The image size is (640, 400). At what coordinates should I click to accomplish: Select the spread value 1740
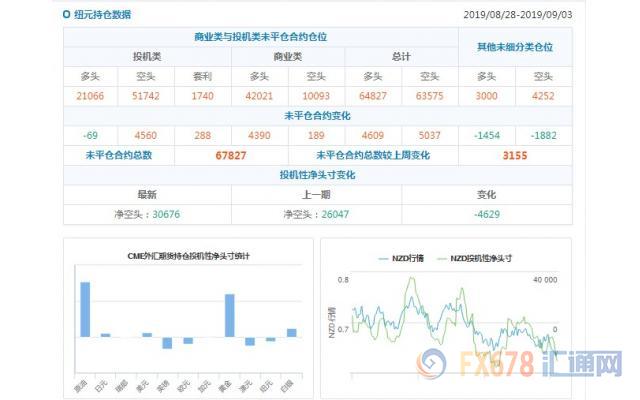202,96
